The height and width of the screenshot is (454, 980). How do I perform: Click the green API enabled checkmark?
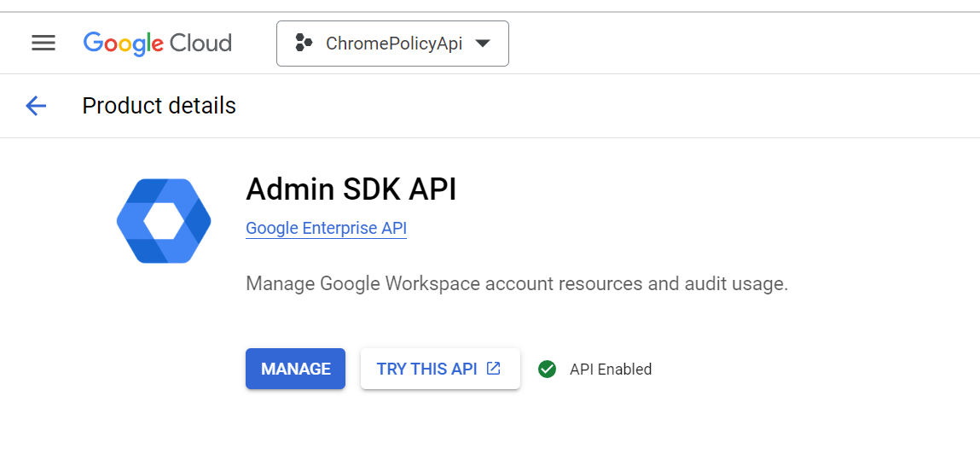(x=547, y=369)
